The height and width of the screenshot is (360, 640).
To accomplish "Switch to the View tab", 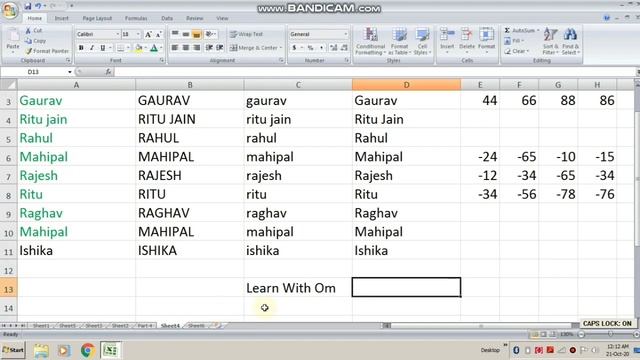I will (222, 18).
